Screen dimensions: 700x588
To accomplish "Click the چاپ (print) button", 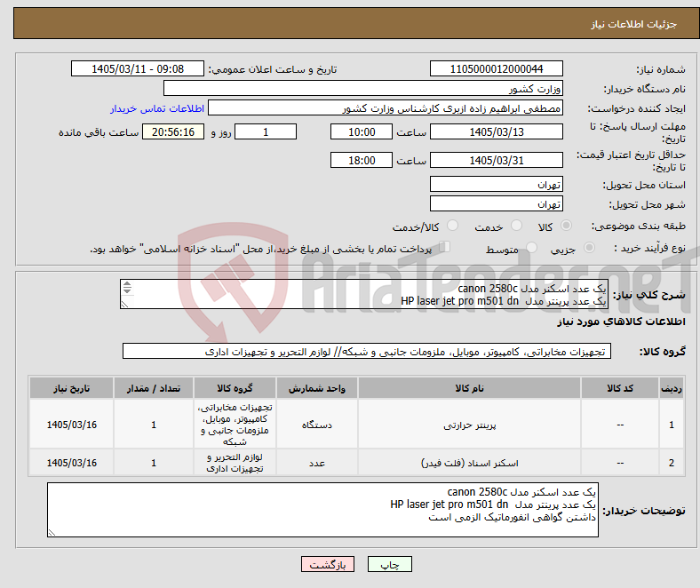I will 390,564.
